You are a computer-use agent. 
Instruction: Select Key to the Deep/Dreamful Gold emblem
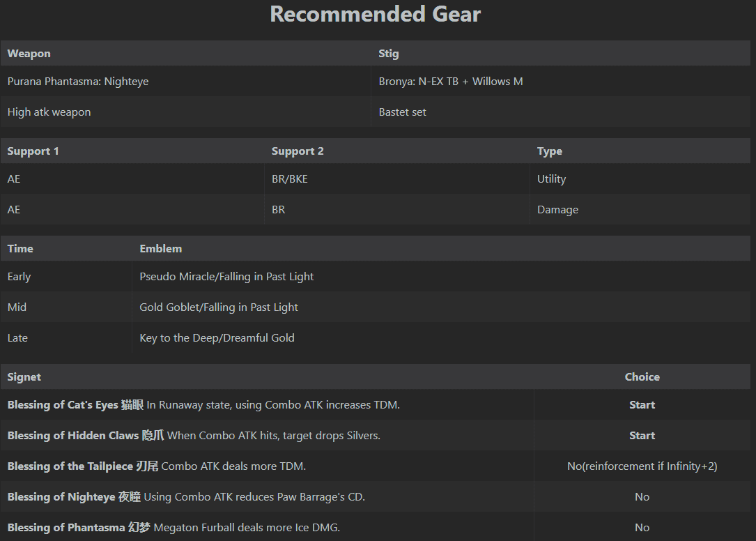pyautogui.click(x=217, y=338)
